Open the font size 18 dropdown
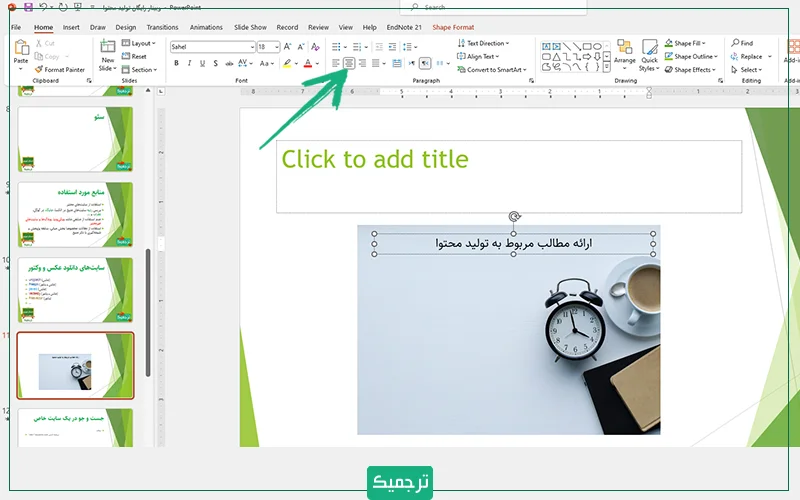 click(277, 47)
